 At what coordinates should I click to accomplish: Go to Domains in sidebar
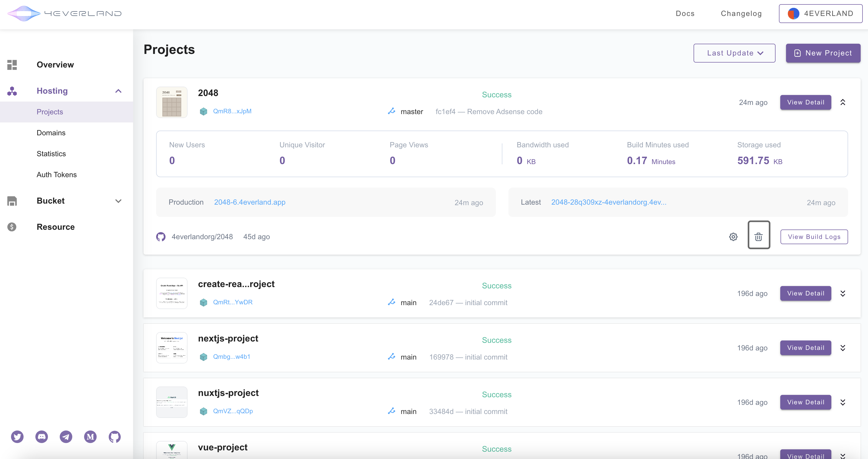tap(51, 133)
